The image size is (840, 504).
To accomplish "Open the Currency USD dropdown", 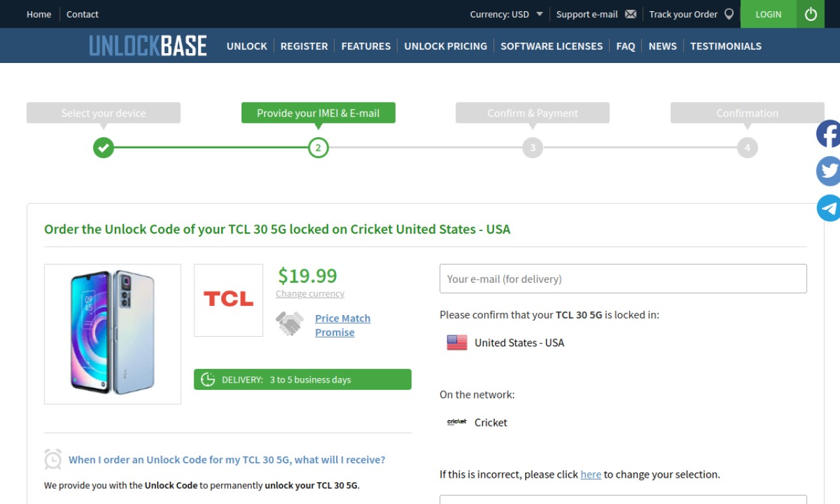I will [507, 14].
